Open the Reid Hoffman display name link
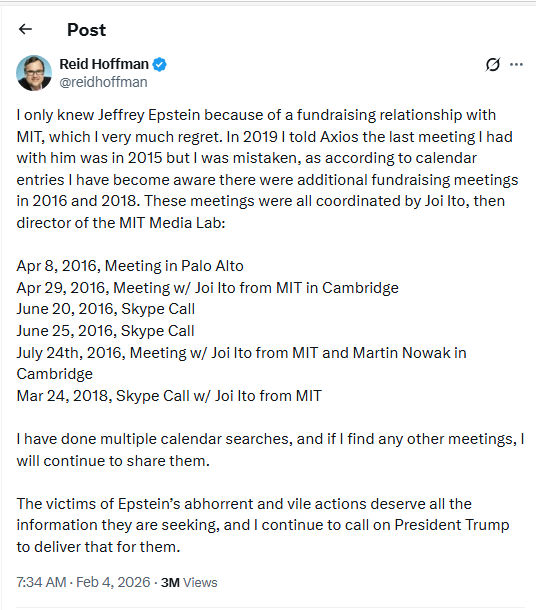536x610 pixels. [104, 64]
